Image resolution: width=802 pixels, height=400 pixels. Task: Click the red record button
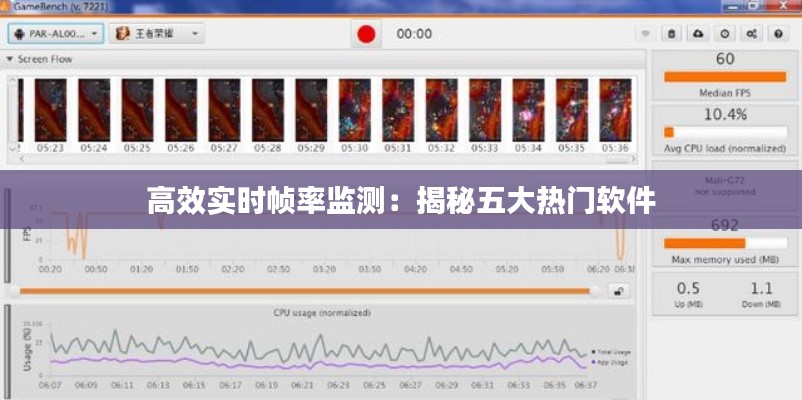pyautogui.click(x=366, y=34)
